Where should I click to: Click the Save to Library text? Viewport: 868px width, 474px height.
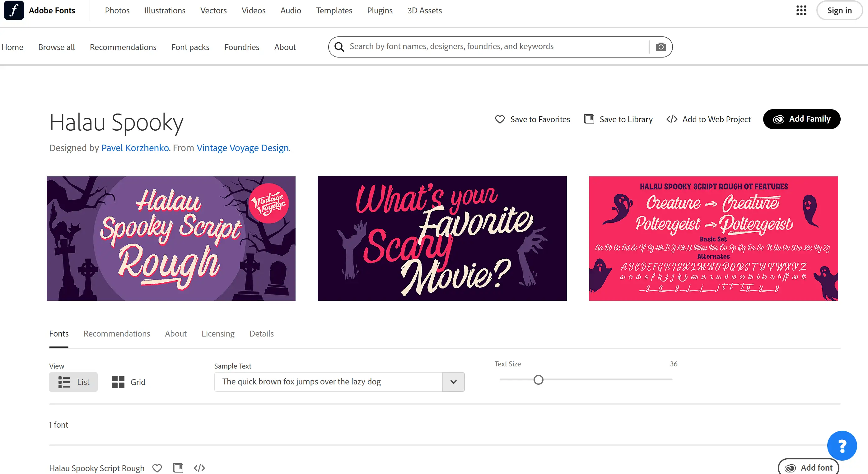(x=626, y=119)
